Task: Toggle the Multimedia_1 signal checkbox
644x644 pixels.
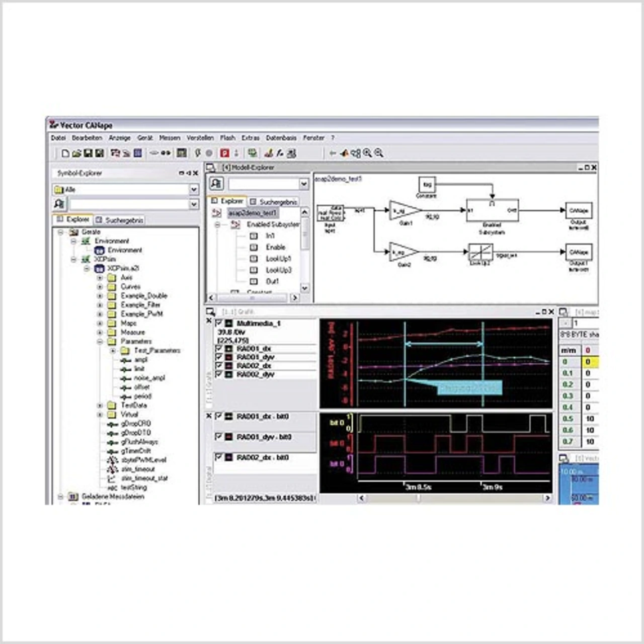Action: [x=219, y=323]
